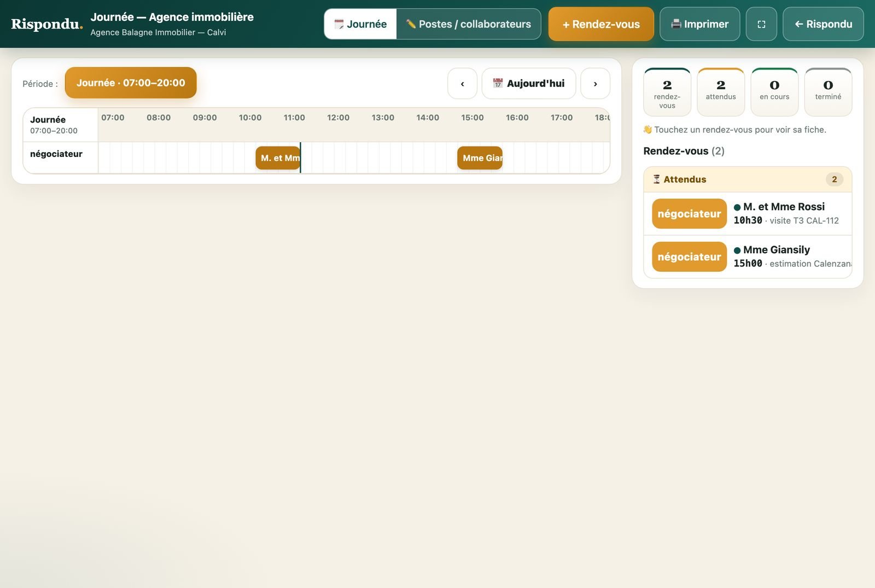Click the Rendez-vous (2) heading
The image size is (875, 588).
684,151
